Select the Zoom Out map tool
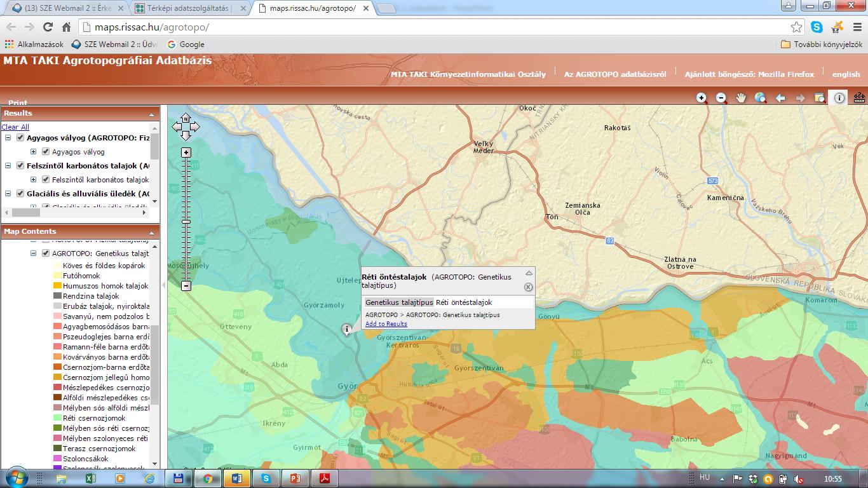 pos(722,98)
